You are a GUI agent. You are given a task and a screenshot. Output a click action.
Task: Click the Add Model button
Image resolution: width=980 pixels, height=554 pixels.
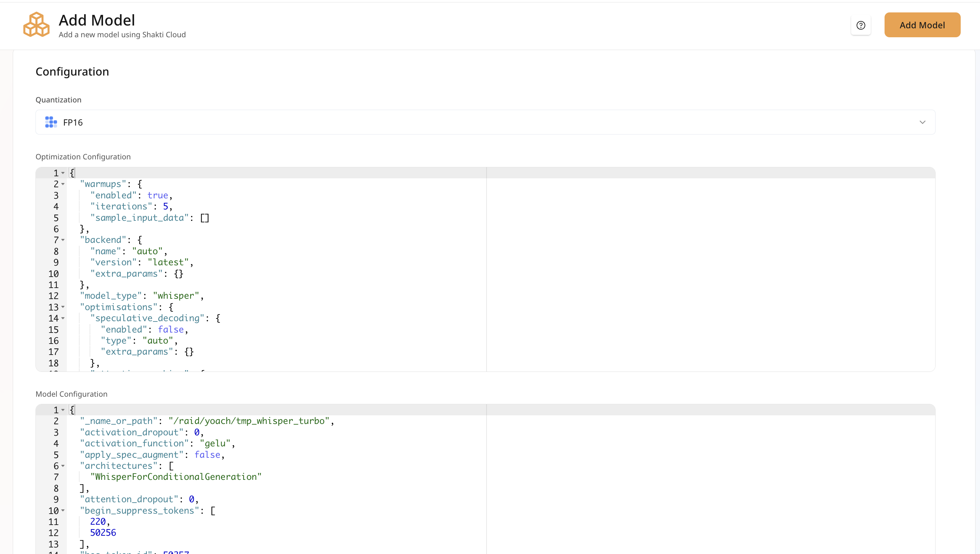coord(922,25)
